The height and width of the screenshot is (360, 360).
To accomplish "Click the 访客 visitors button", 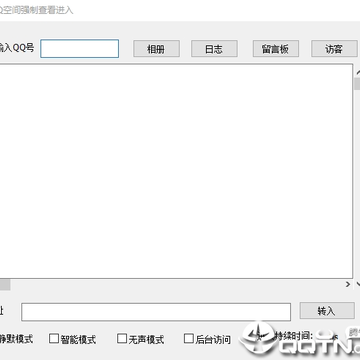I will click(334, 49).
